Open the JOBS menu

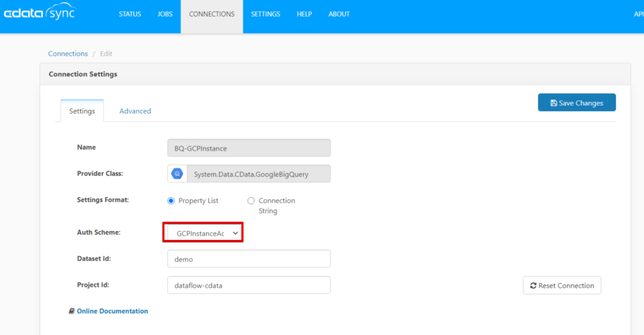click(x=165, y=14)
